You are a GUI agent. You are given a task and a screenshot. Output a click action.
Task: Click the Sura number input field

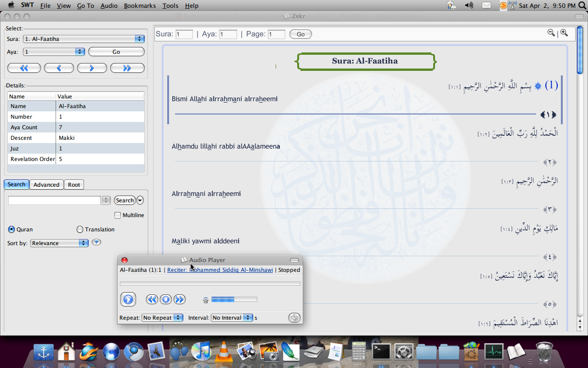[x=184, y=34]
